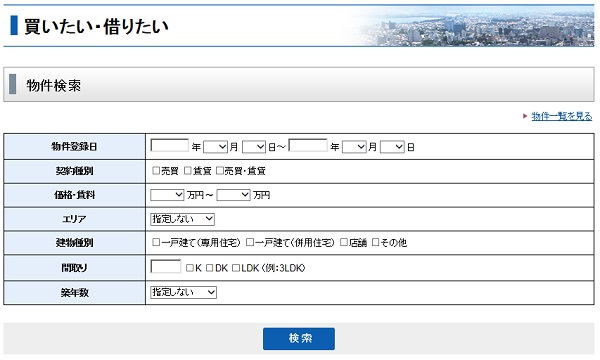Check the その他 building type checkbox
This screenshot has height=360, width=600.
[x=375, y=242]
